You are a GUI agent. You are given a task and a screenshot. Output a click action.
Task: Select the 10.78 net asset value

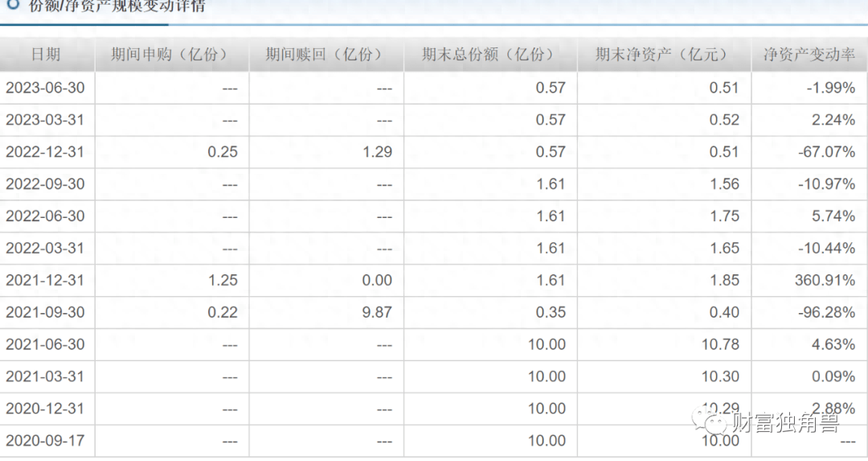tap(720, 344)
